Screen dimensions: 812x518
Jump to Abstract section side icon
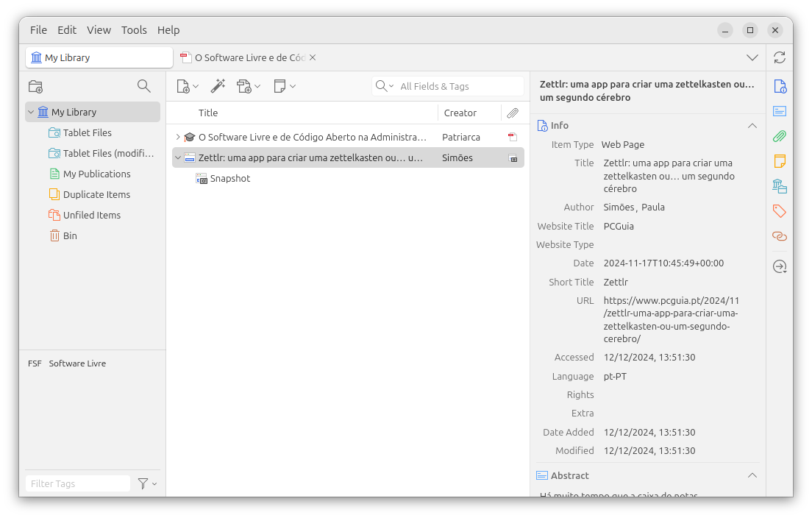(x=780, y=111)
